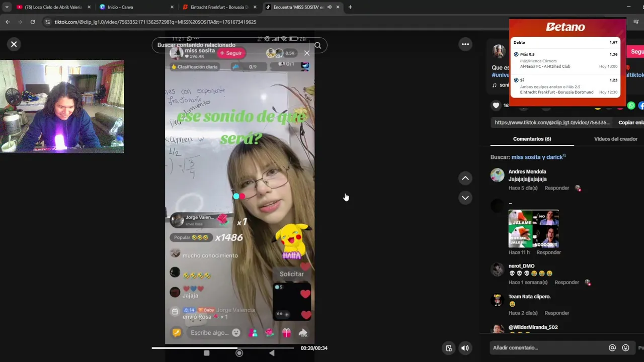Select the video link URL text

coord(552,123)
